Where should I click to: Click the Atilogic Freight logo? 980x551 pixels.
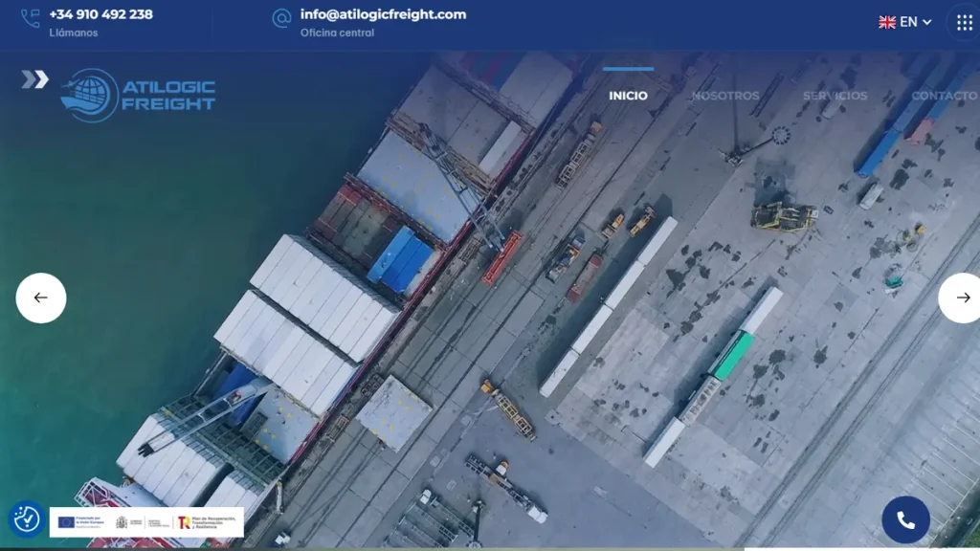click(x=138, y=95)
